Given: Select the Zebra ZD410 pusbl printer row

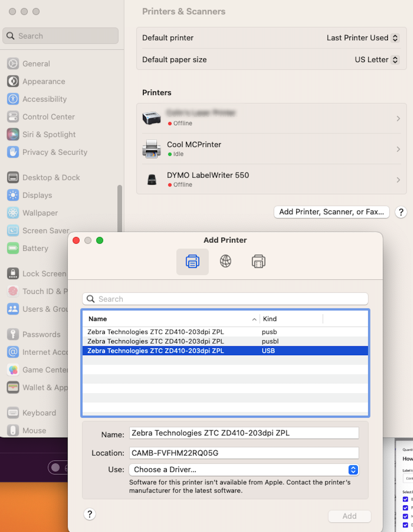Looking at the screenshot, I should click(225, 341).
